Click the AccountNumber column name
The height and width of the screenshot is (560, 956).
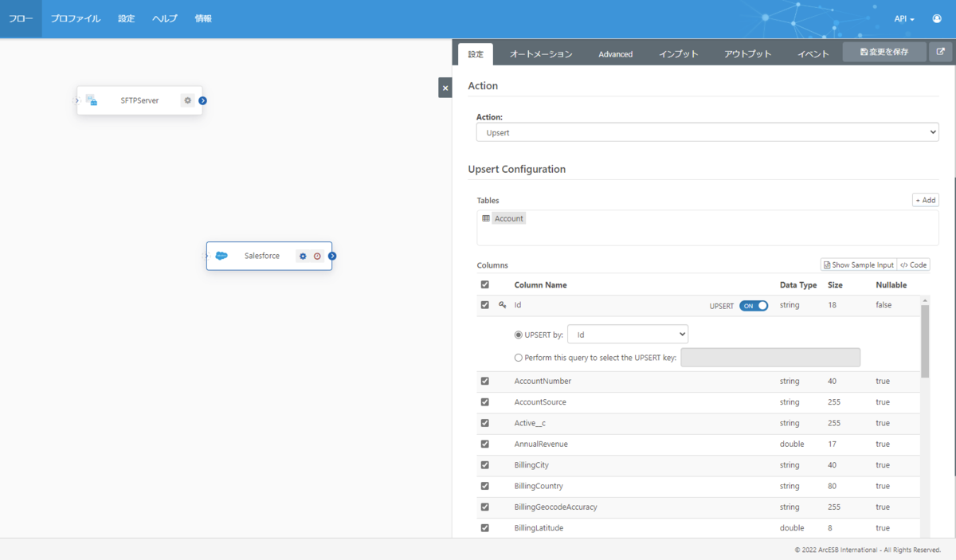[x=543, y=381]
